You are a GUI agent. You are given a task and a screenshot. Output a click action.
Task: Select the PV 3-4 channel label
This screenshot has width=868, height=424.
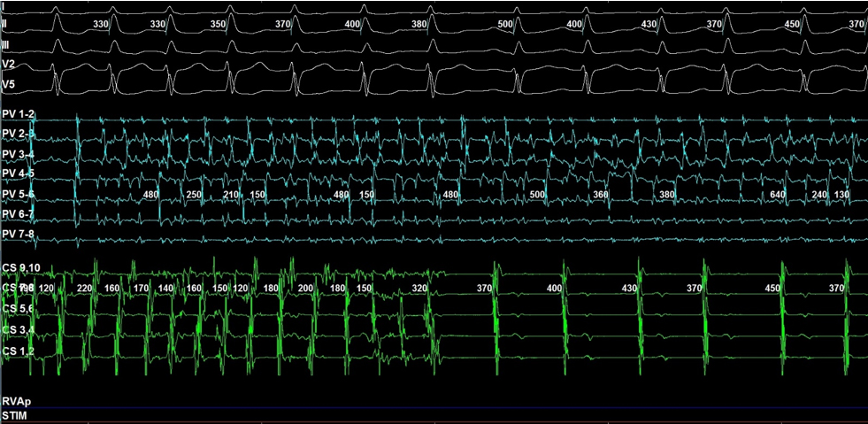pos(18,153)
